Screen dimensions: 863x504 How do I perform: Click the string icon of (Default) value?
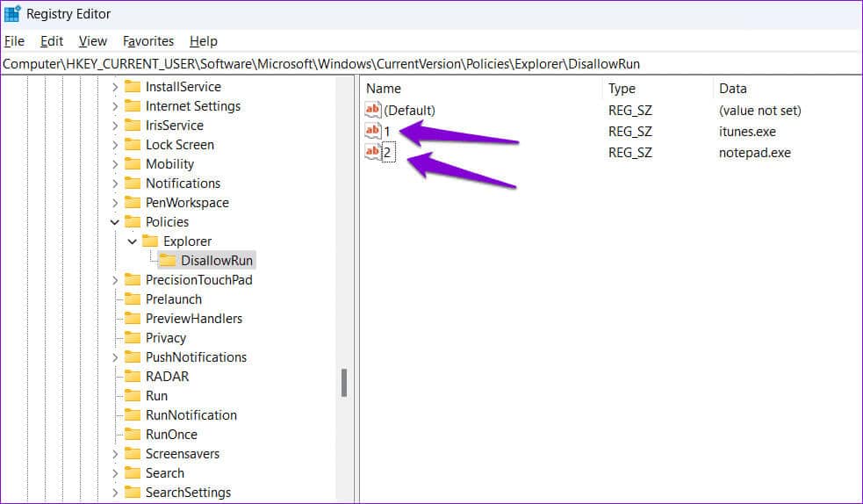point(372,110)
